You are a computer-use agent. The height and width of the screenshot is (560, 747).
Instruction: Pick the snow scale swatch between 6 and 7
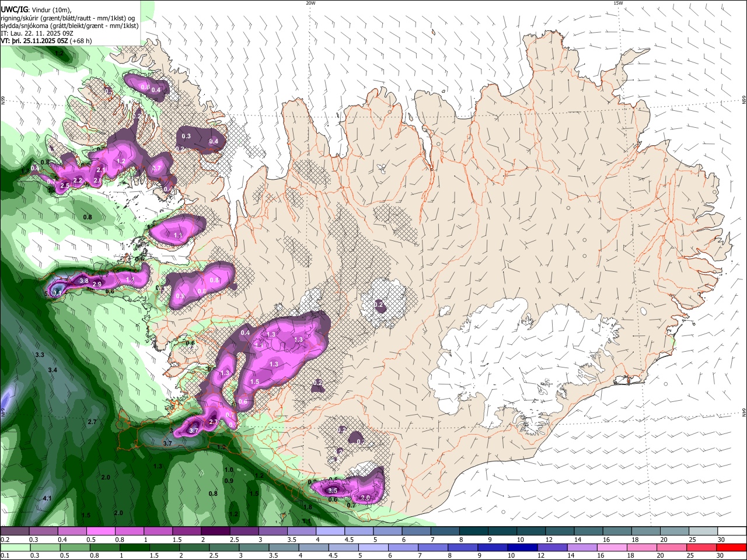coord(415,531)
